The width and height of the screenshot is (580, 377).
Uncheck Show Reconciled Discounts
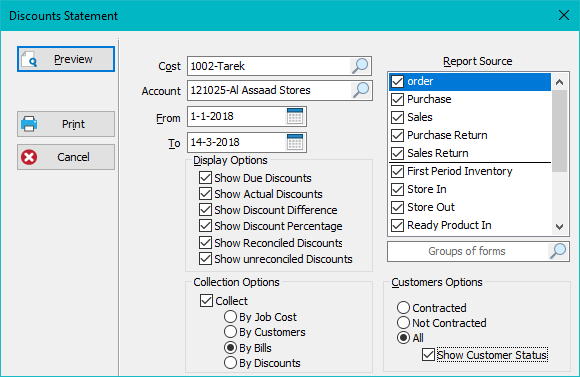pos(205,243)
